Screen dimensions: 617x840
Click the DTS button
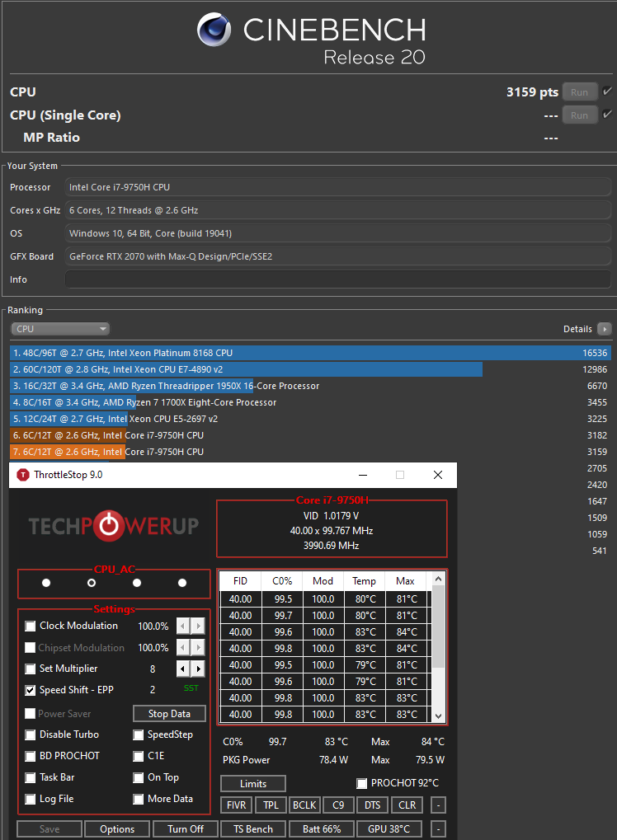tap(373, 805)
